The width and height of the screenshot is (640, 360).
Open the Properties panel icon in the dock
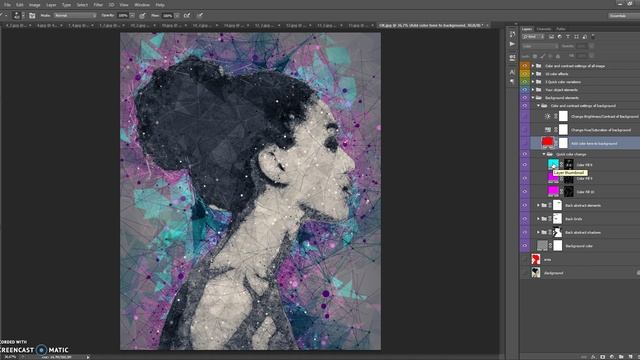512,58
